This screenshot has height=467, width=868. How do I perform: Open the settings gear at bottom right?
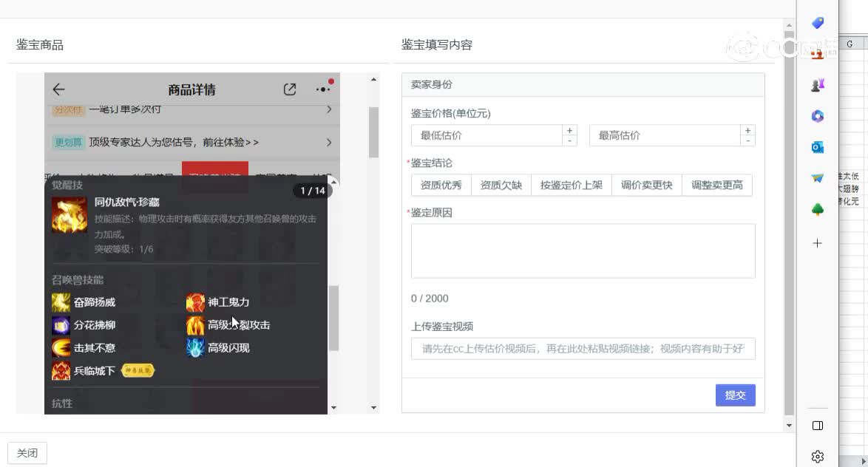817,457
